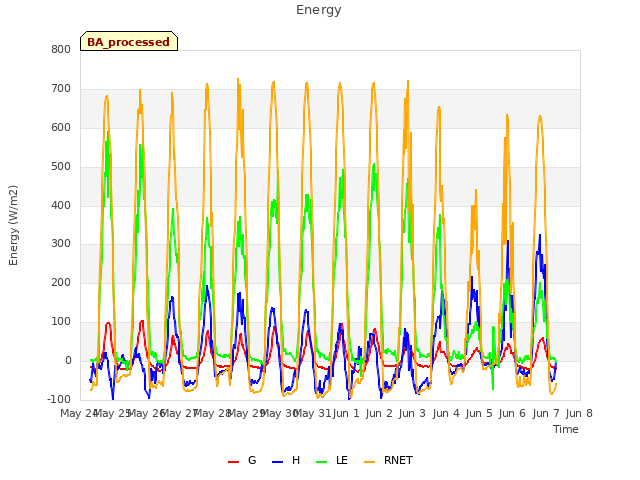
Task: Toggle the H series legend entry
Action: click(286, 460)
